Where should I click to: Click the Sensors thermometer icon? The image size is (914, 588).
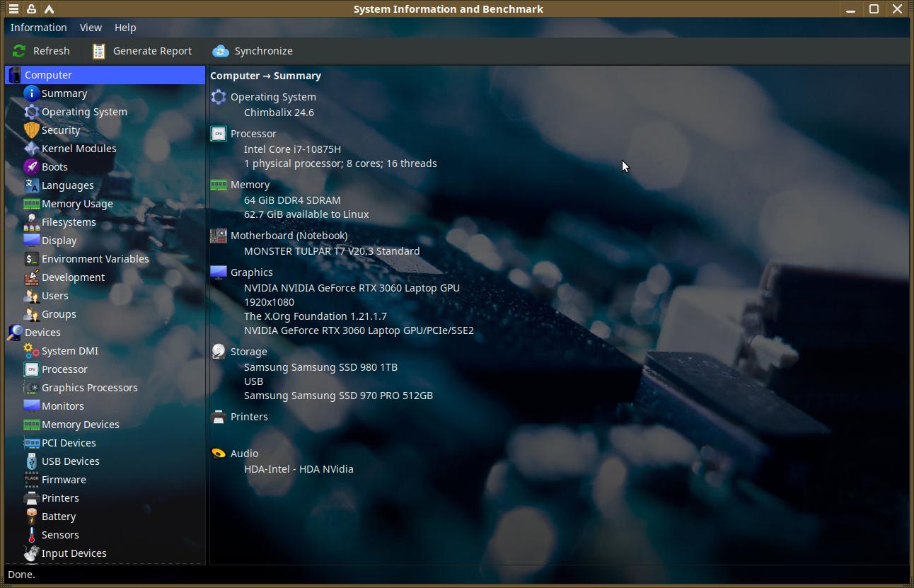[31, 535]
